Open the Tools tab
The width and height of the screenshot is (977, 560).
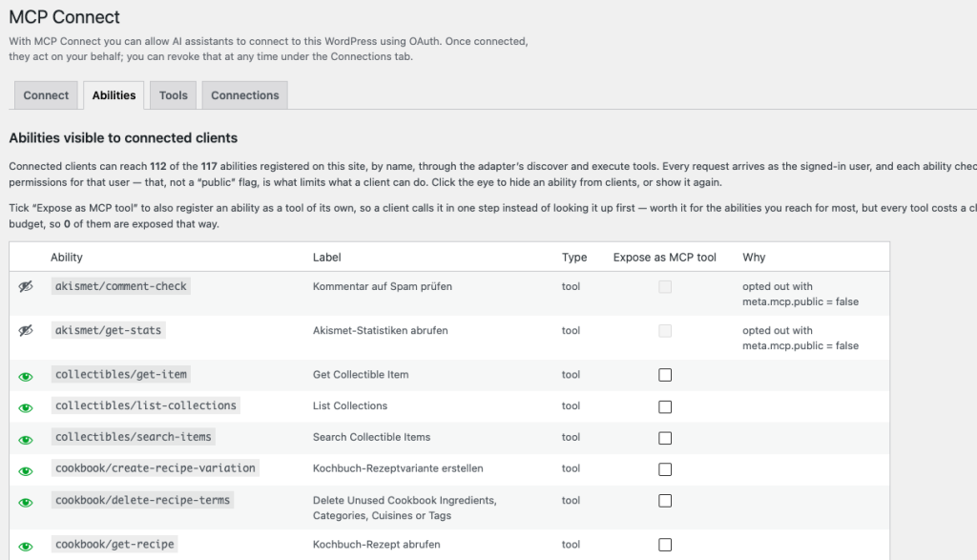[174, 95]
